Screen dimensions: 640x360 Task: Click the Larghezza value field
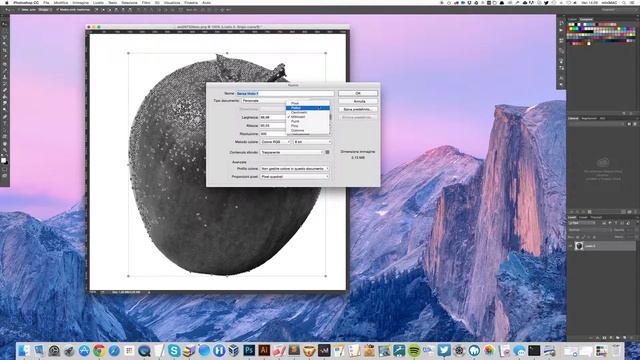point(273,117)
